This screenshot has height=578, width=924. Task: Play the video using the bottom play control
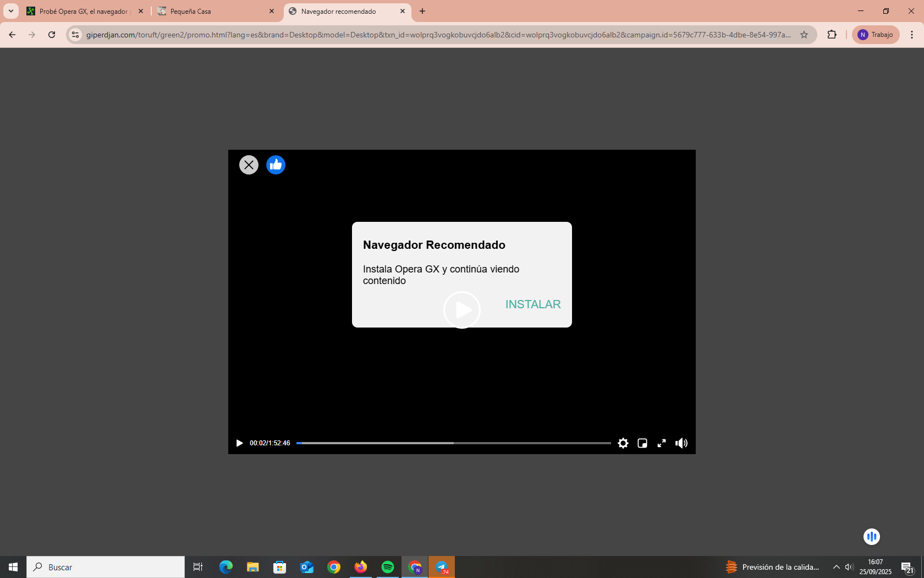239,443
